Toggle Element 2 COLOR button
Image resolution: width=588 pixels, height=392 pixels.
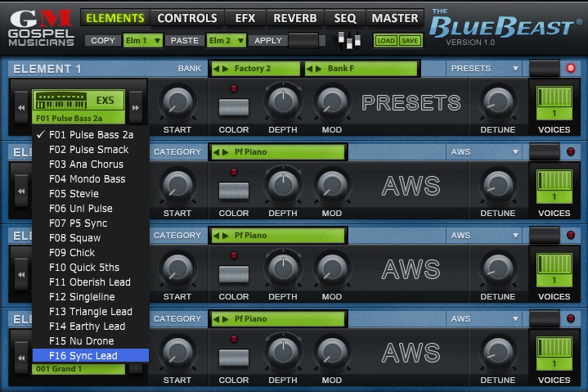click(x=234, y=191)
